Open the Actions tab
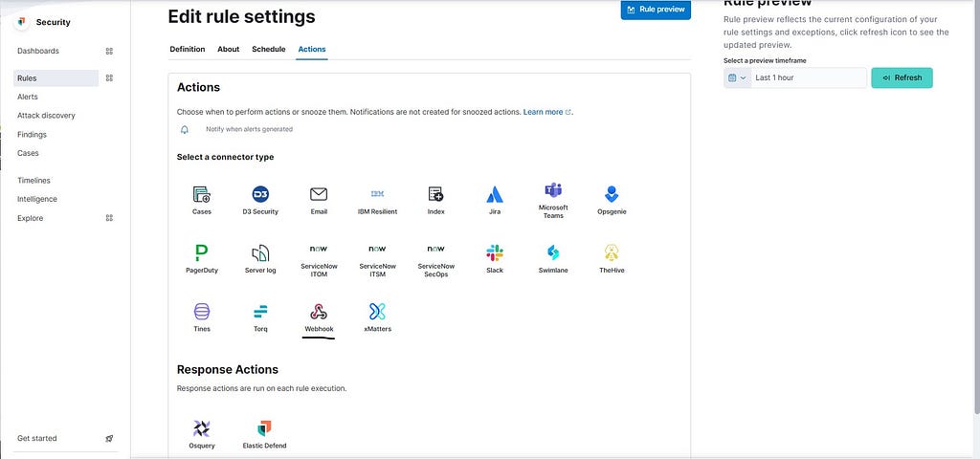This screenshot has height=459, width=980. tap(312, 49)
